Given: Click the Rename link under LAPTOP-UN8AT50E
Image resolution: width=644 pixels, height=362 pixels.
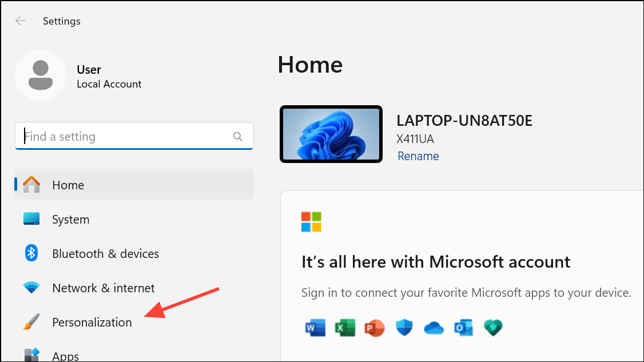Looking at the screenshot, I should click(418, 156).
